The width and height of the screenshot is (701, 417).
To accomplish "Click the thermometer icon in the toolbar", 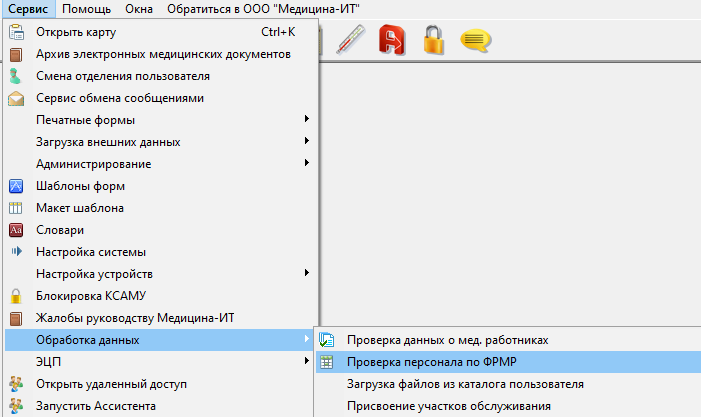I will [x=350, y=40].
